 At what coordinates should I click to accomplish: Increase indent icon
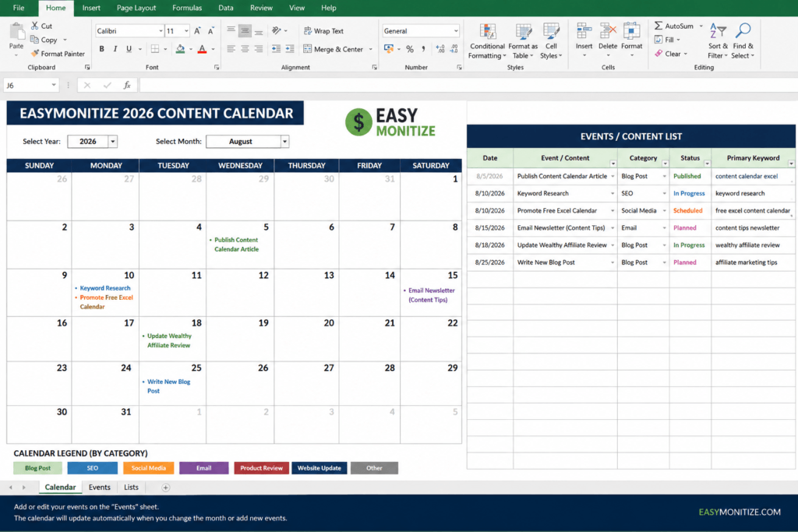(290, 49)
